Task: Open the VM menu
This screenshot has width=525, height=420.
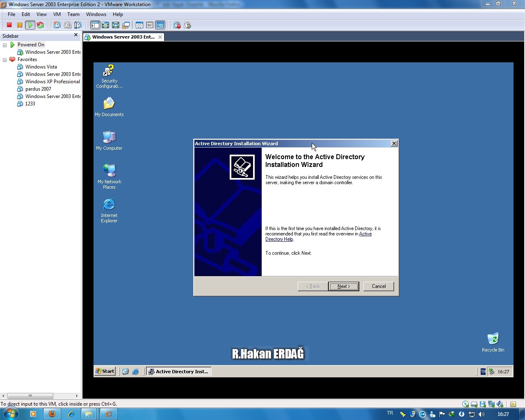Action: (x=57, y=14)
